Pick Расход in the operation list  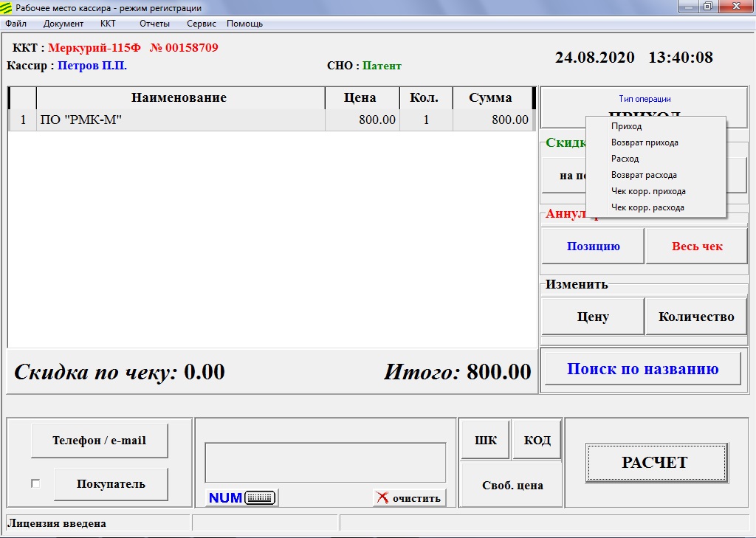click(625, 159)
